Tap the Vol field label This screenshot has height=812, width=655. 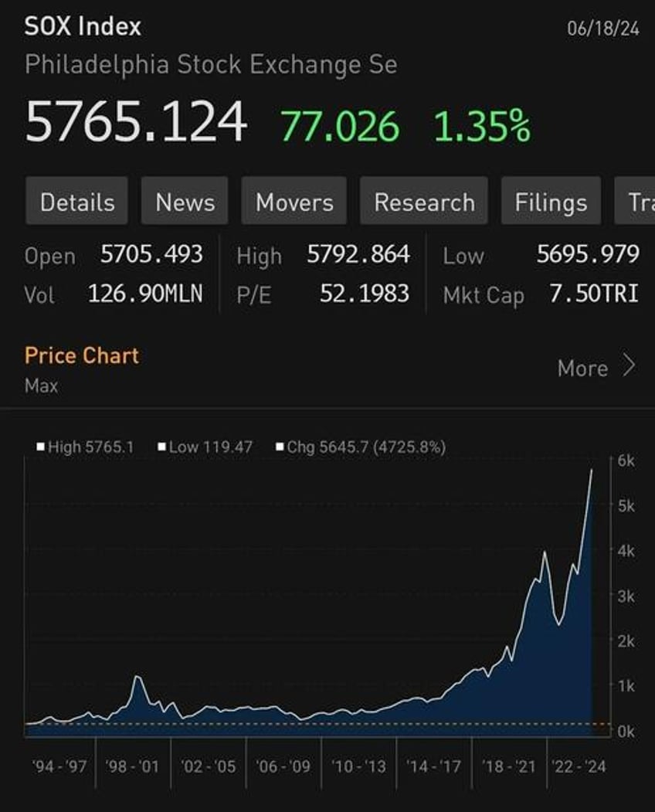pyautogui.click(x=39, y=295)
